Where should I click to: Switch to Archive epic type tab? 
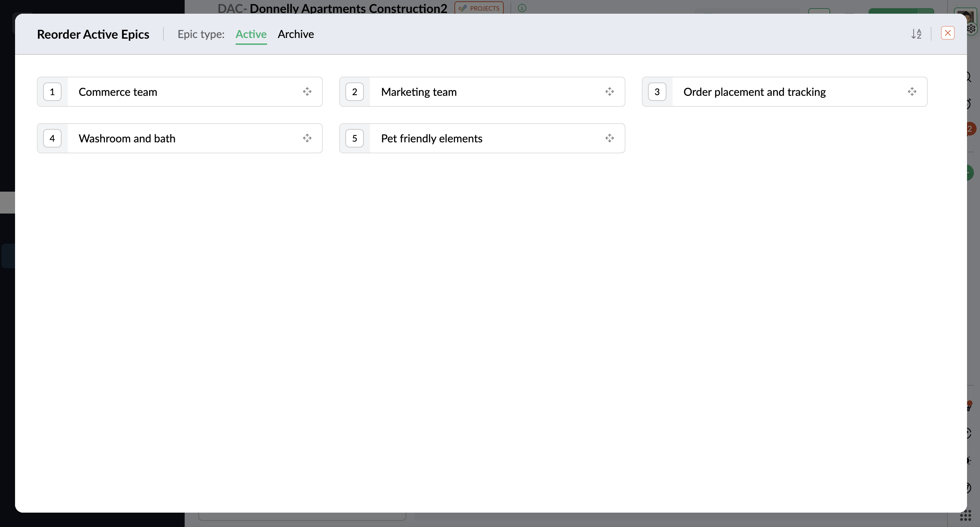[x=295, y=34]
